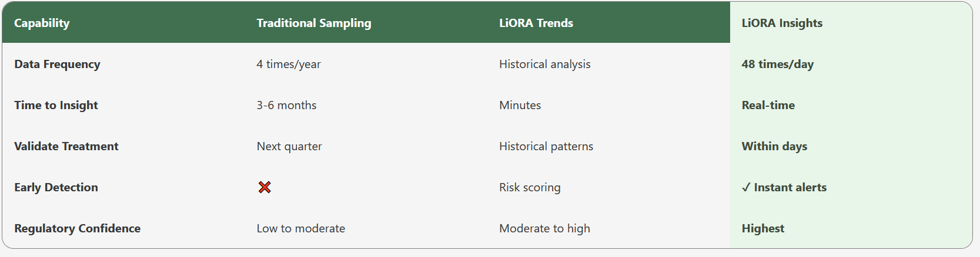The image size is (980, 257).
Task: Click the Risk scoring cell
Action: coord(529,187)
